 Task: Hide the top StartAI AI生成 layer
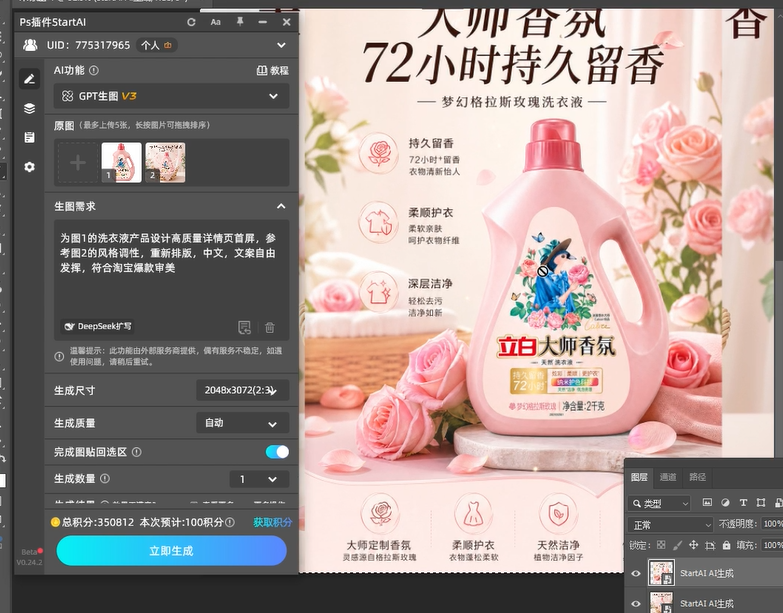636,574
